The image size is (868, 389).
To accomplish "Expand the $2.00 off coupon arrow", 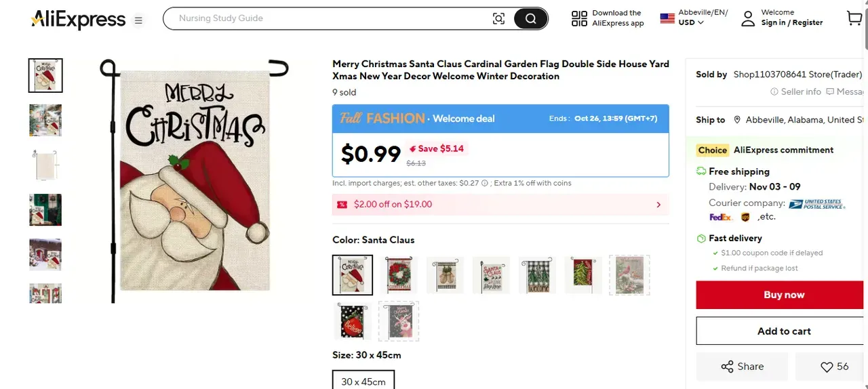I will pyautogui.click(x=658, y=205).
